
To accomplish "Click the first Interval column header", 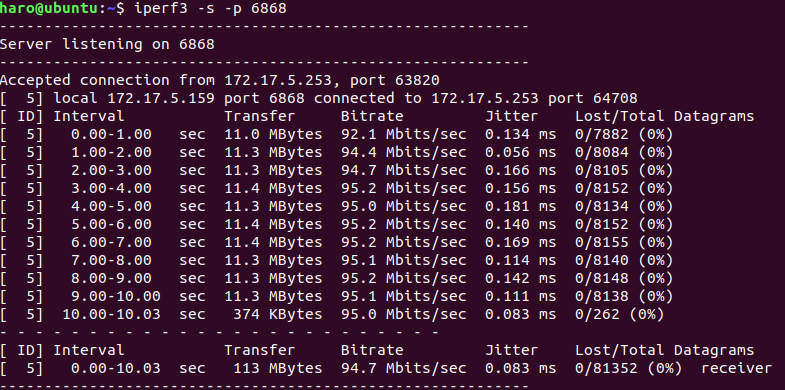I will pos(89,117).
